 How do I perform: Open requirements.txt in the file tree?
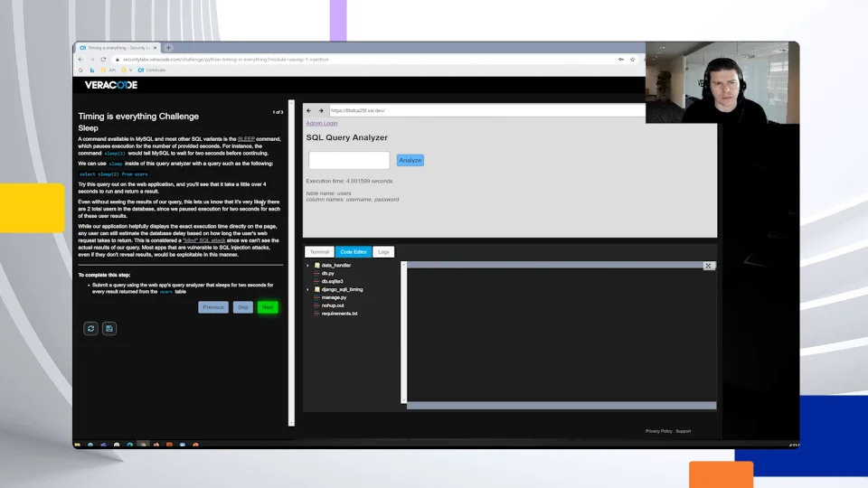(x=339, y=314)
